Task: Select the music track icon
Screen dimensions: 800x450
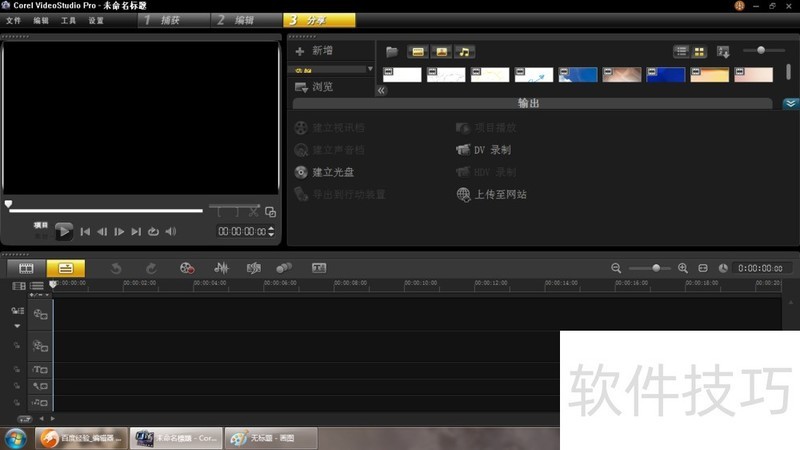Action: (x=40, y=403)
